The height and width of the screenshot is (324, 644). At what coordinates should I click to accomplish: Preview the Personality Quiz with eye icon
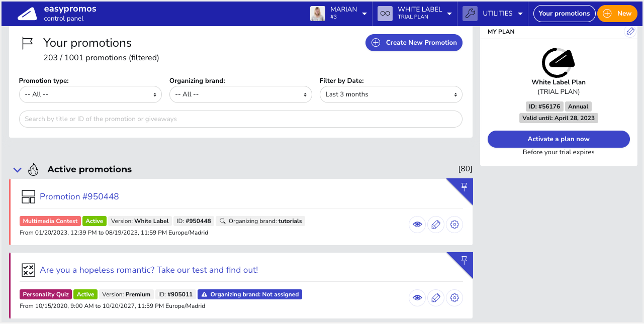tap(417, 298)
